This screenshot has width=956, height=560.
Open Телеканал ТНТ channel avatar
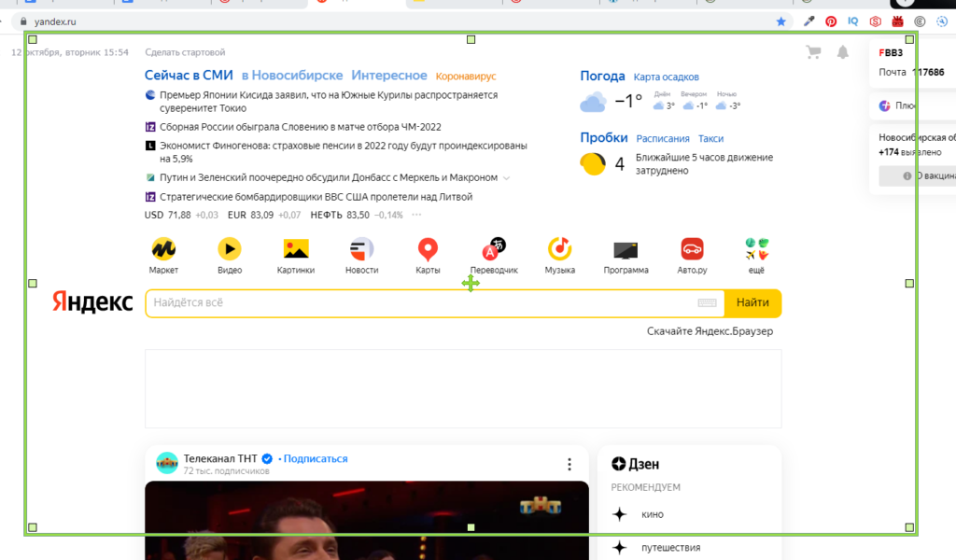click(x=167, y=463)
